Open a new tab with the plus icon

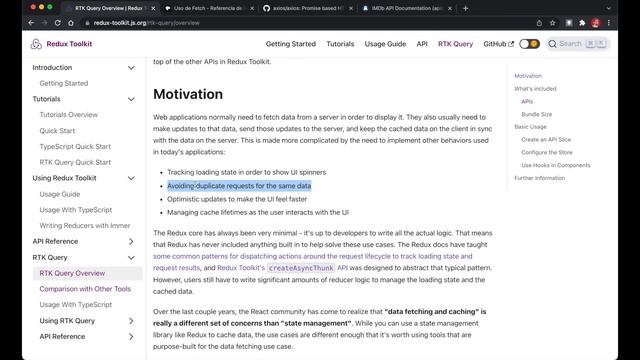465,8
